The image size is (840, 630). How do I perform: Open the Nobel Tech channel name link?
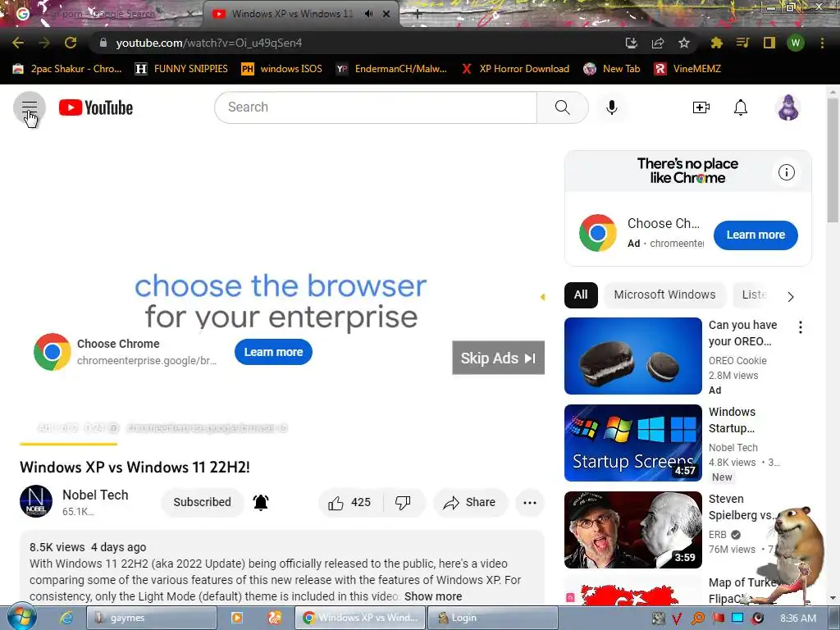pyautogui.click(x=95, y=495)
